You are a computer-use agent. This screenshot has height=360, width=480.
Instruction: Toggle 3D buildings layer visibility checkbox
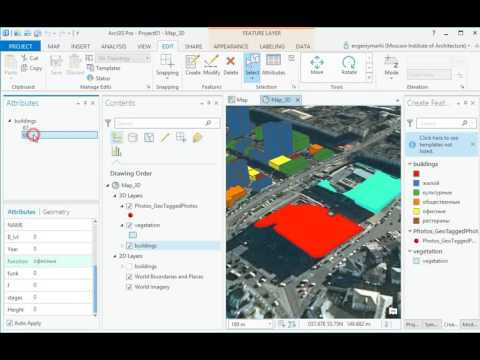[130, 246]
